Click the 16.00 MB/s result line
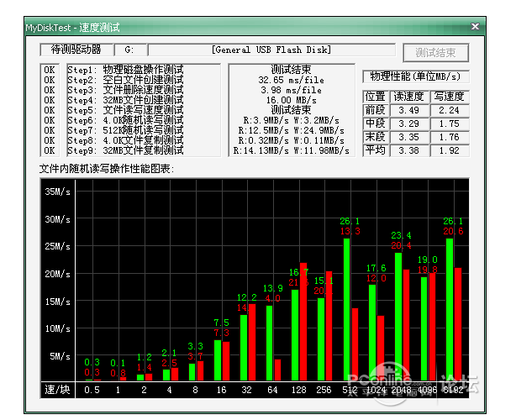Viewport: 516px width, 420px height. 291,100
